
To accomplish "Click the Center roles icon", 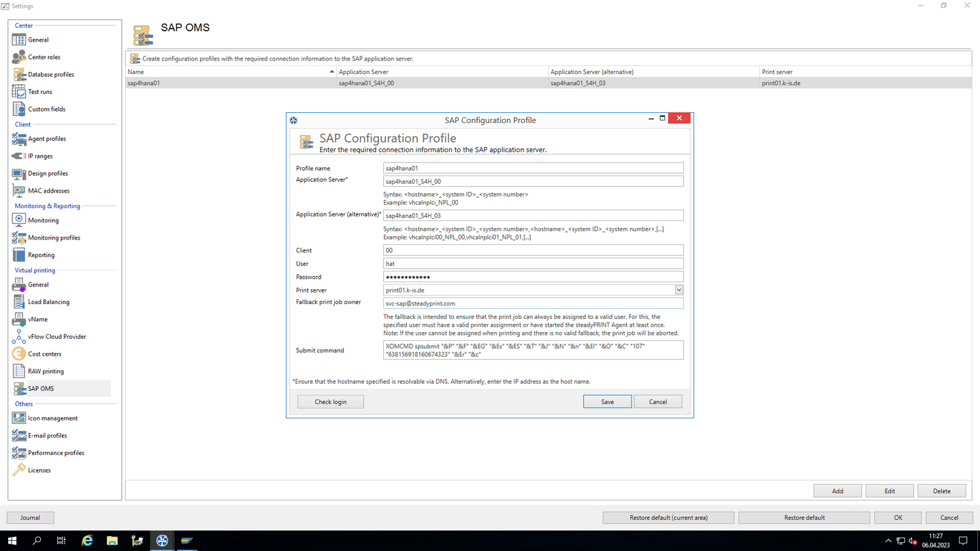I will coord(19,57).
